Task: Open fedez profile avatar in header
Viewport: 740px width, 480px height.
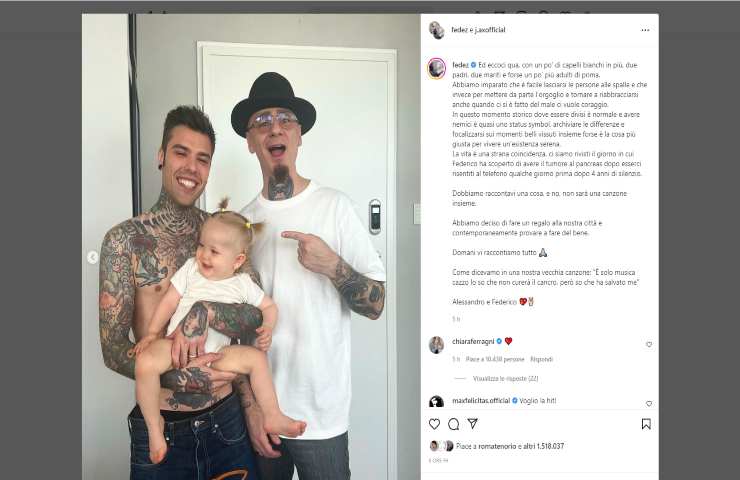Action: pyautogui.click(x=436, y=30)
